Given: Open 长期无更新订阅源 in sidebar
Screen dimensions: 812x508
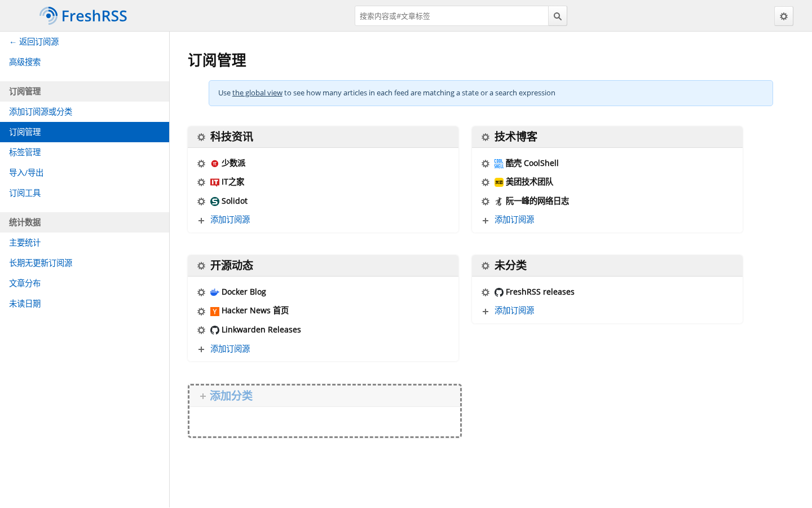Looking at the screenshot, I should 85,263.
